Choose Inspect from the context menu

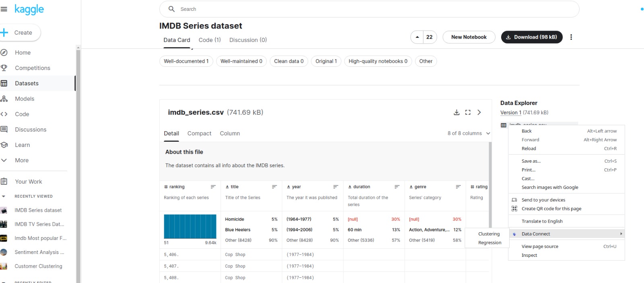567,255
